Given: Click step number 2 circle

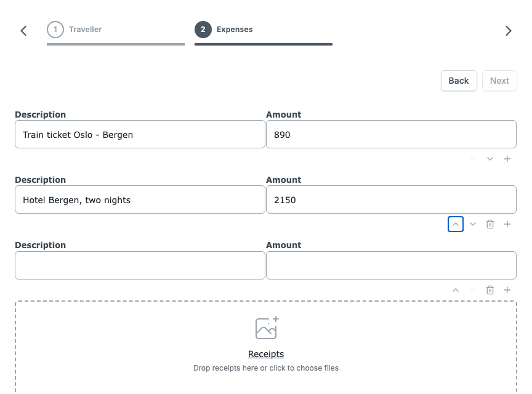Looking at the screenshot, I should point(203,30).
